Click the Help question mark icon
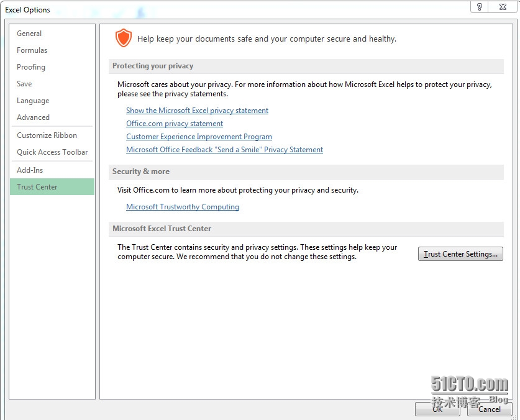 479,7
